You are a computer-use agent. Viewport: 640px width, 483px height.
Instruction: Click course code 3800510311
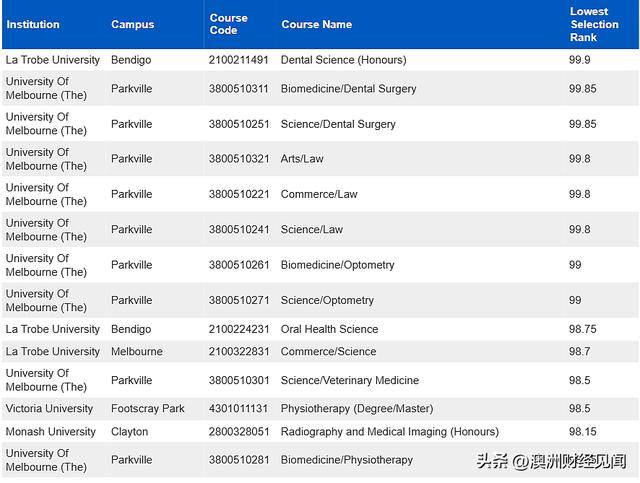238,89
